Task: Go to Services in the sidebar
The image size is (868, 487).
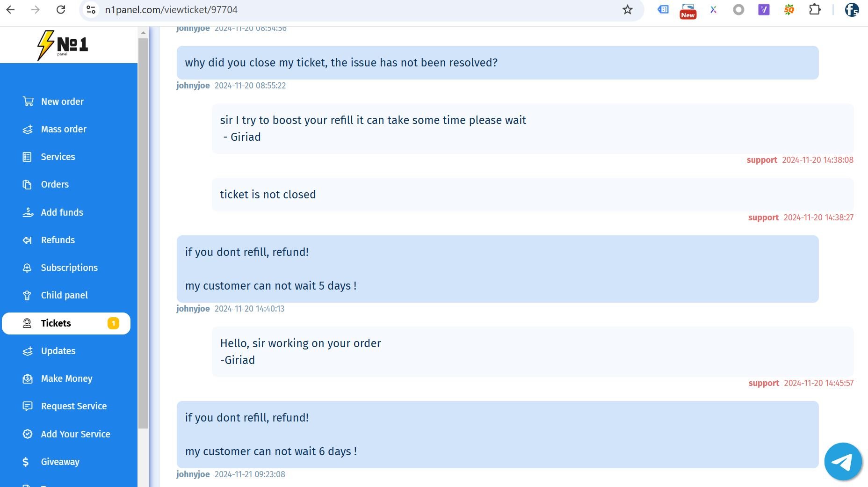Action: (x=58, y=157)
